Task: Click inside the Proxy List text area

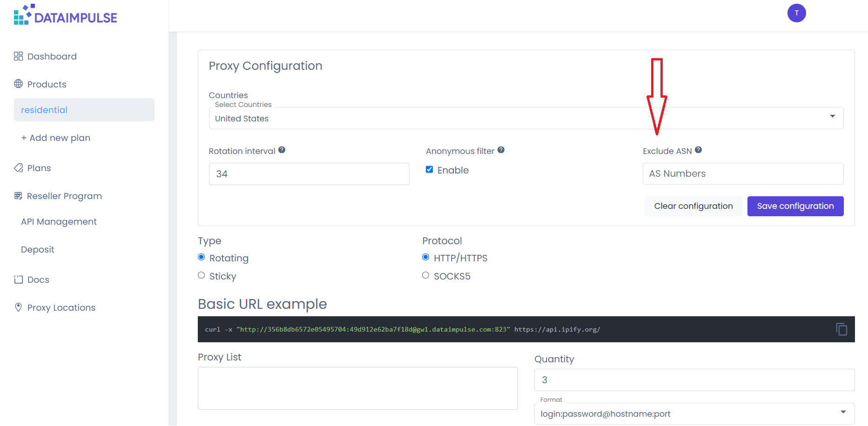Action: click(357, 388)
